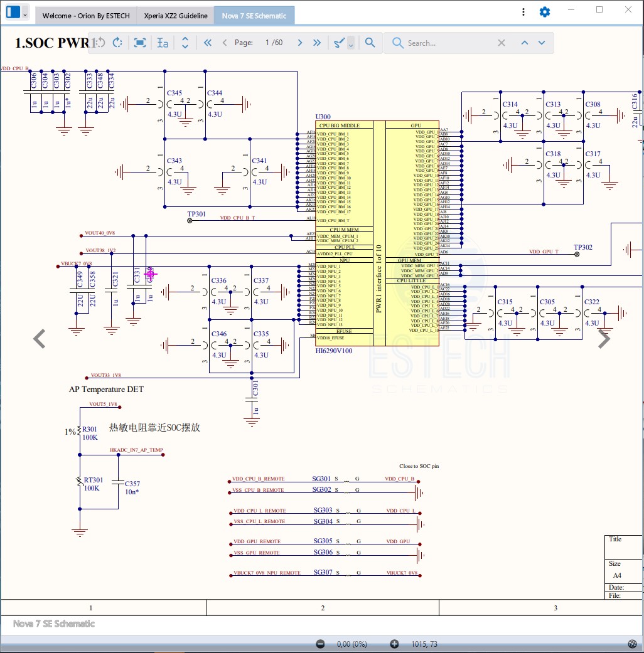Switch to Welcome - Orion By ESTECH tab

pyautogui.click(x=86, y=16)
